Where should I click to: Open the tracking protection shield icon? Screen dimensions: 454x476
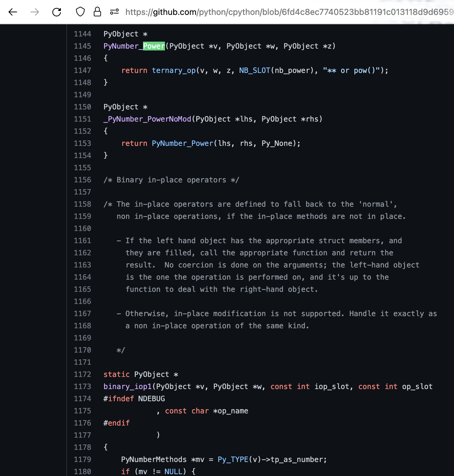[x=80, y=12]
